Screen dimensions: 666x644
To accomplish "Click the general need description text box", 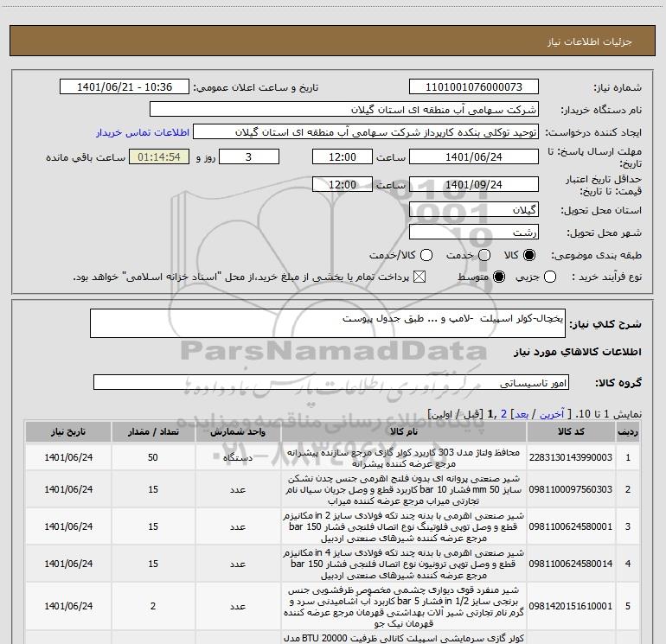I will pos(328,323).
